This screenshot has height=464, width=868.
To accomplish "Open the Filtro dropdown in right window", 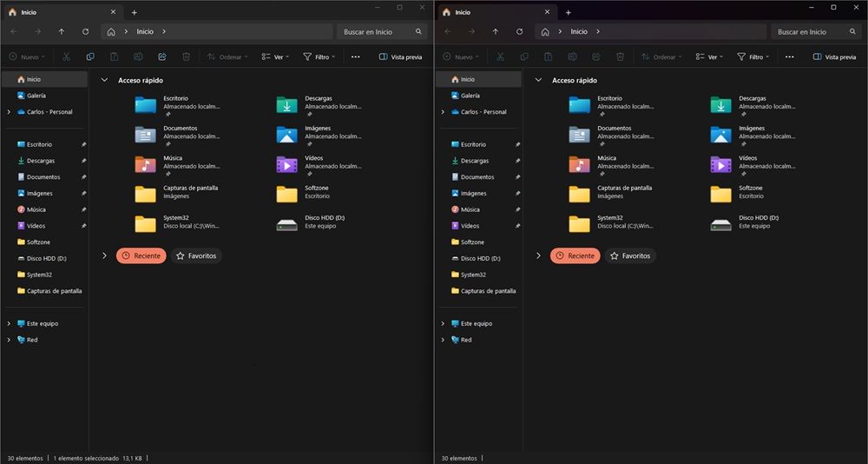I will [x=752, y=56].
